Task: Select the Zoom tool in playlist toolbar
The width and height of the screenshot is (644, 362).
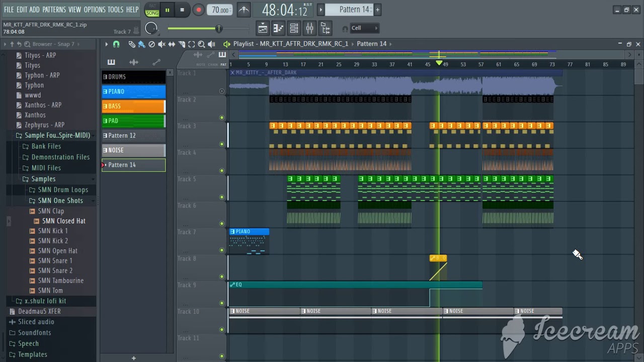Action: pyautogui.click(x=201, y=44)
